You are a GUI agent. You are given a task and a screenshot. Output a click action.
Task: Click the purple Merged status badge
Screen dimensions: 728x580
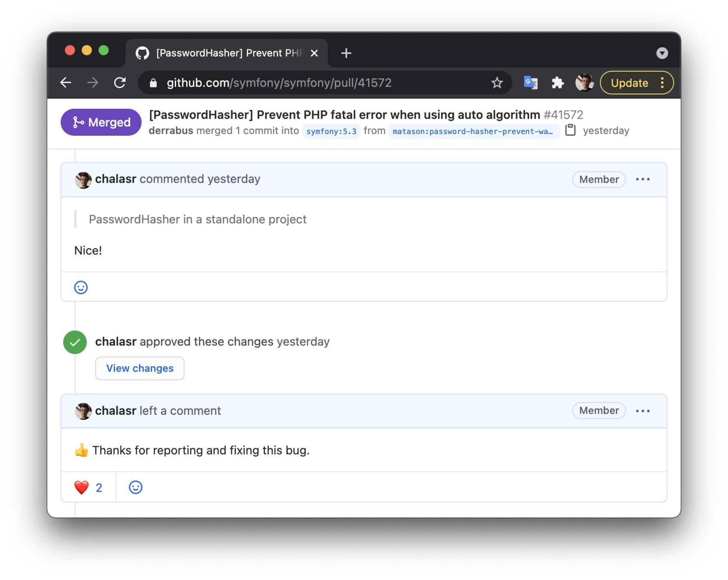pos(101,122)
